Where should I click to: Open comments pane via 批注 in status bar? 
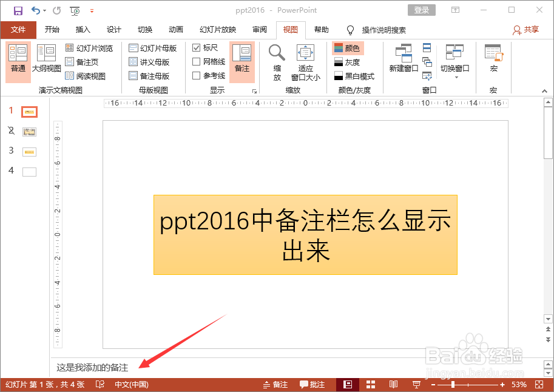[312, 384]
